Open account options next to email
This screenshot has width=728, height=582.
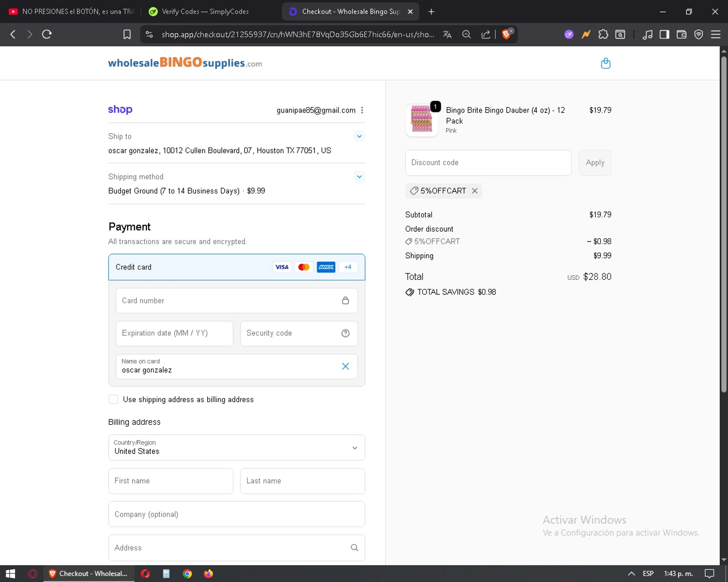click(x=362, y=110)
